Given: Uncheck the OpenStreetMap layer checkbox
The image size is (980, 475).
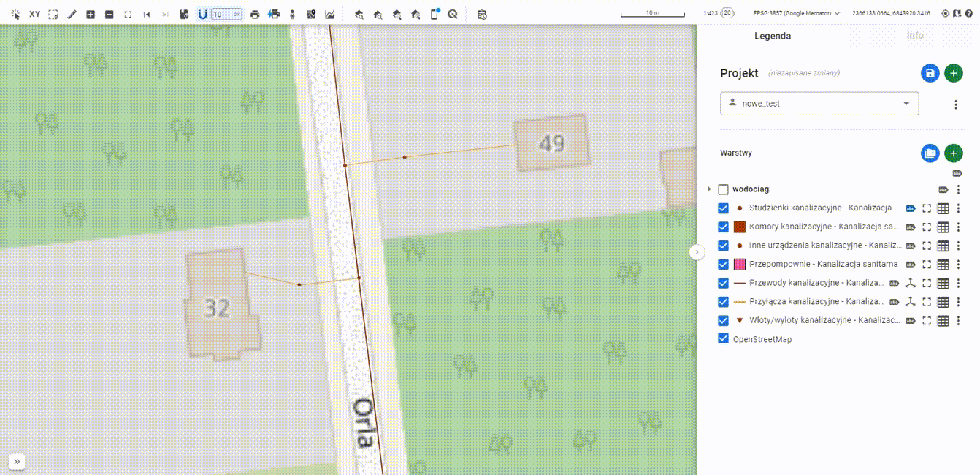Looking at the screenshot, I should coord(724,339).
